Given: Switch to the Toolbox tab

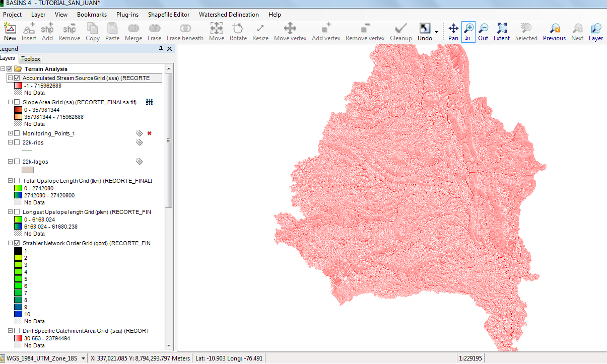Looking at the screenshot, I should pyautogui.click(x=31, y=59).
